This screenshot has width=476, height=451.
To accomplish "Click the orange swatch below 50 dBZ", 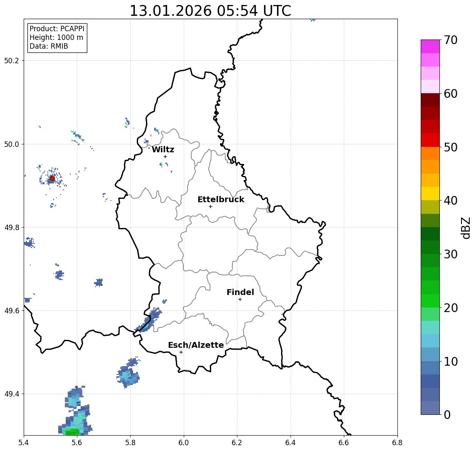I will (x=430, y=154).
